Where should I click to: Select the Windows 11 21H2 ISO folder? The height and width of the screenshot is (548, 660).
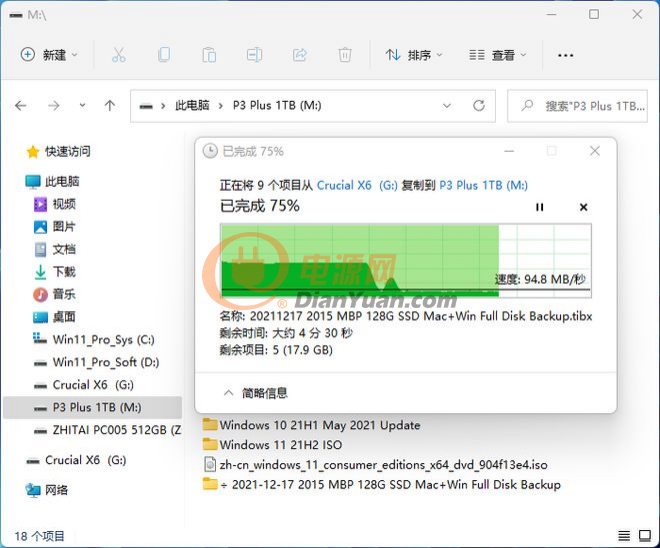tap(280, 445)
